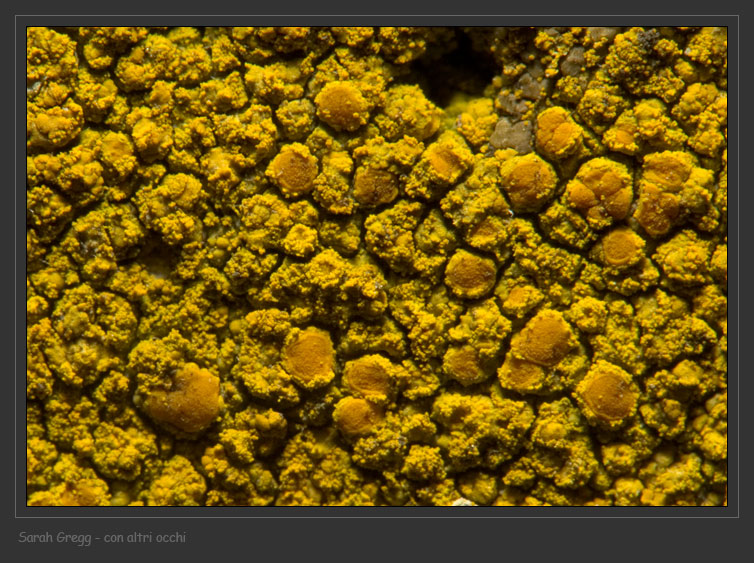Viewport: 754px width, 563px height.
Task: Click the largest orange disc in lower right area
Action: point(542,340)
